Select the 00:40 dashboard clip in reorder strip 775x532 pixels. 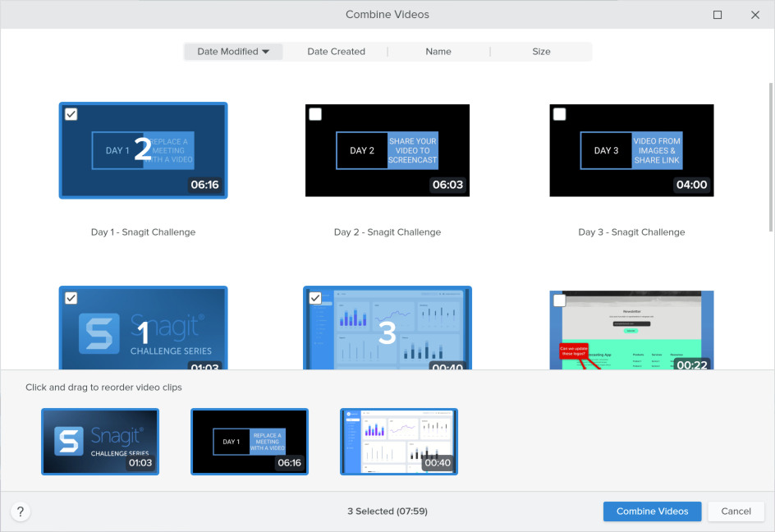click(399, 442)
